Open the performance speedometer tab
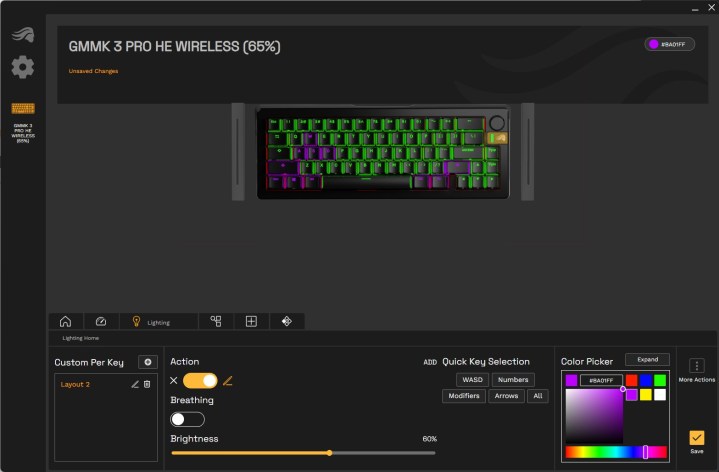This screenshot has width=719, height=472. tap(101, 321)
